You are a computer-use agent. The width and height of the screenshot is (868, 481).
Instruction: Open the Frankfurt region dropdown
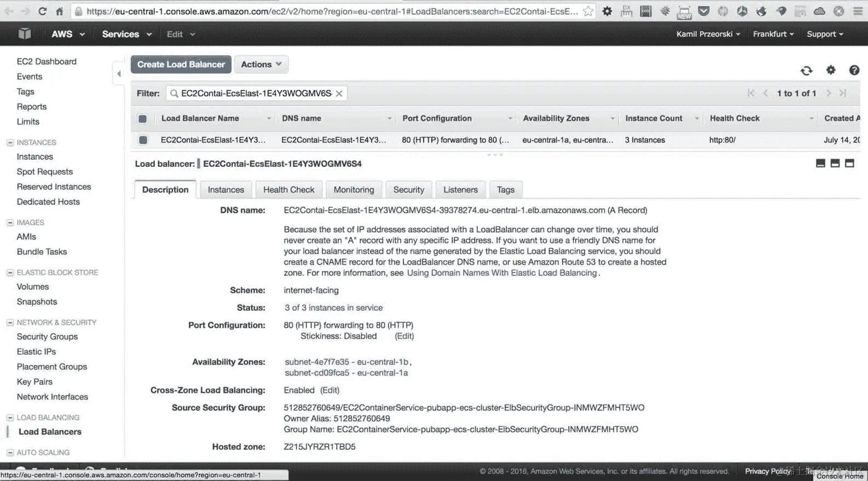[773, 34]
